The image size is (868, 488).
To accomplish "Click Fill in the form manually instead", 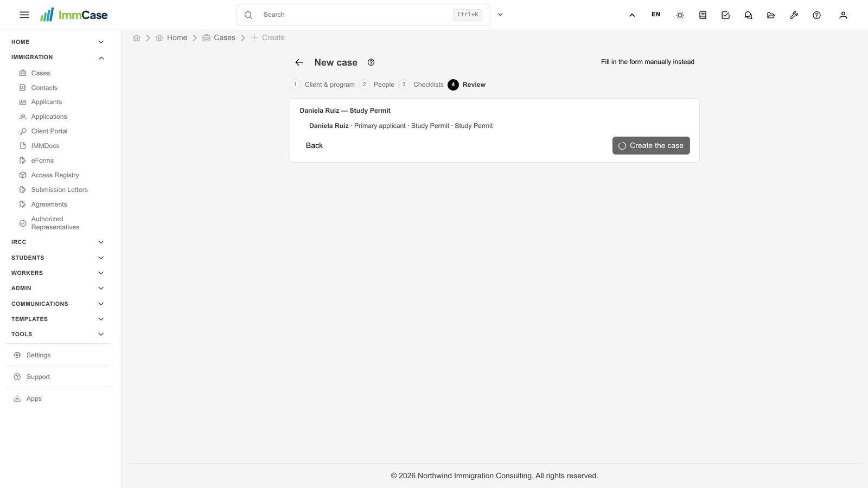I will click(647, 62).
